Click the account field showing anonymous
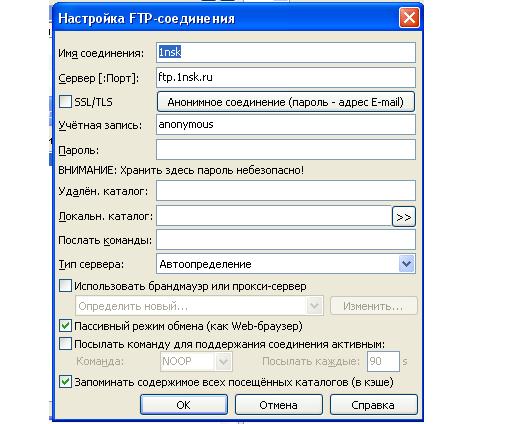 286,125
